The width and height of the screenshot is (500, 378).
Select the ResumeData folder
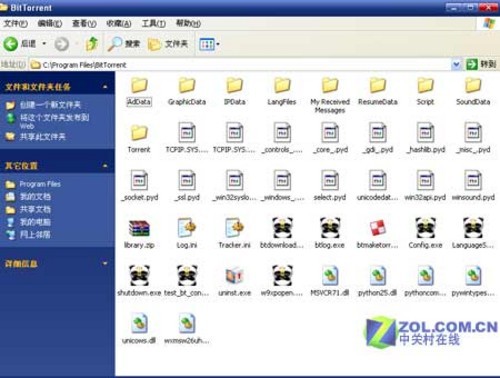378,92
